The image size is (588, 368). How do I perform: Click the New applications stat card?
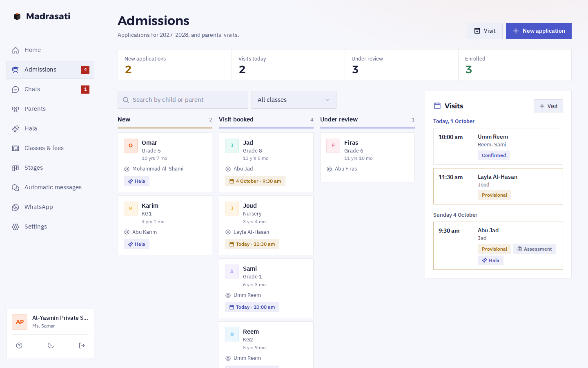coord(175,65)
